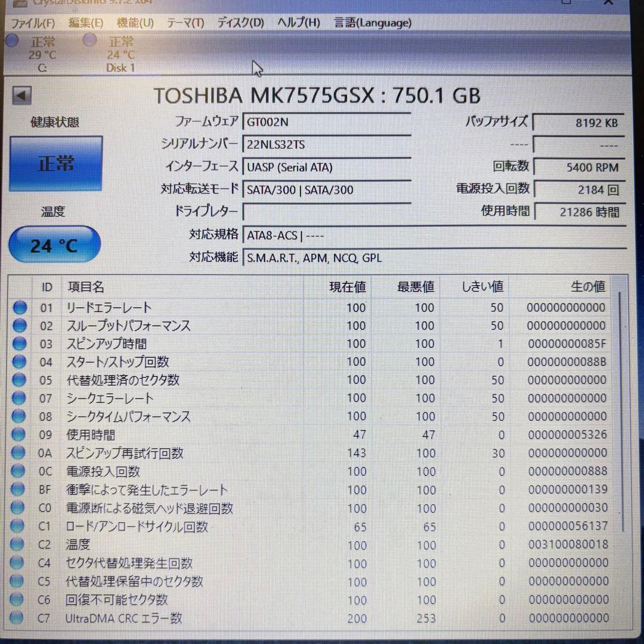The image size is (644, 644).
Task: Click the power on count 2184 回
Action: [579, 190]
